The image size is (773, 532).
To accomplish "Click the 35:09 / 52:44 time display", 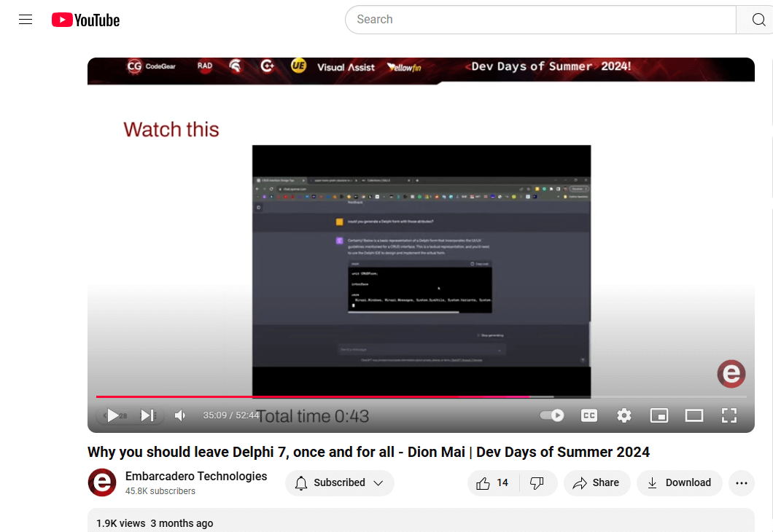I will (231, 415).
